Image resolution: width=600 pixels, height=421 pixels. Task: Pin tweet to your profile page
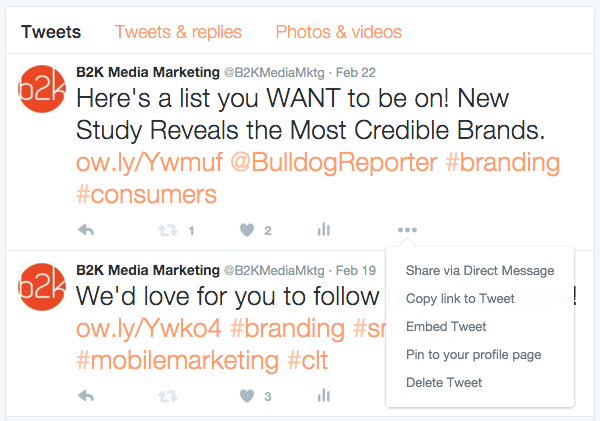click(x=473, y=354)
